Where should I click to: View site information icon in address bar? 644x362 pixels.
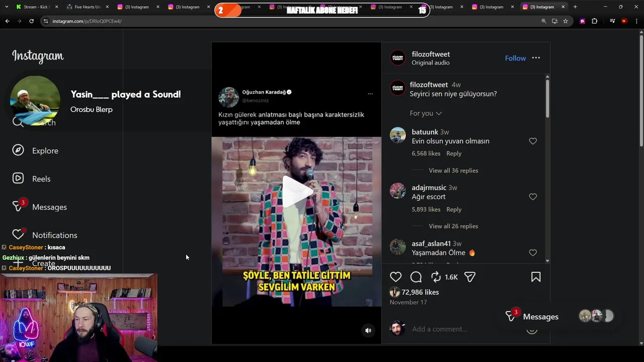(46, 21)
